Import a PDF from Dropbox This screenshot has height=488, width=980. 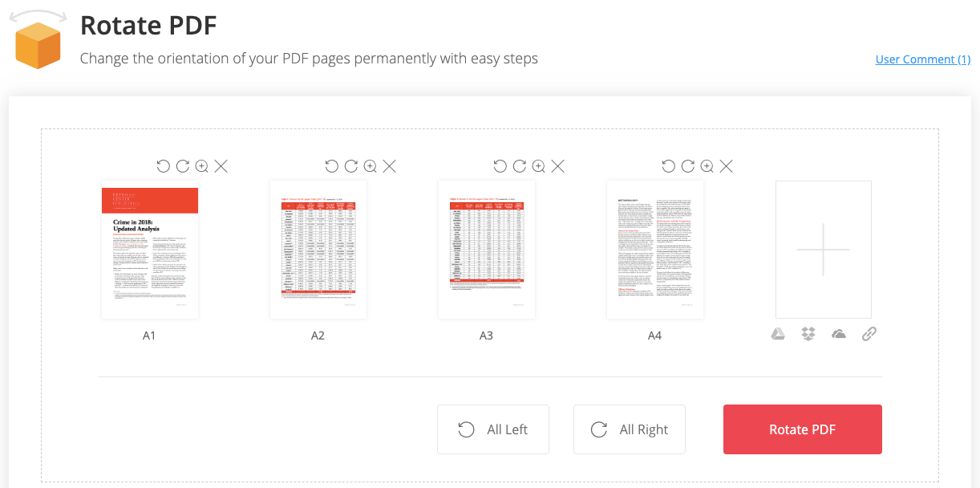pos(808,334)
